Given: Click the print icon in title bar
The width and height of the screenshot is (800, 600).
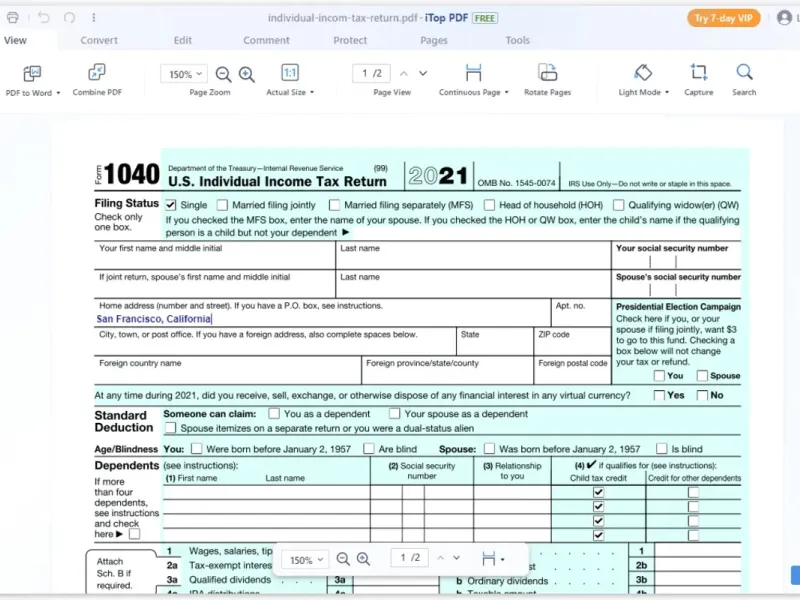Looking at the screenshot, I should click(x=13, y=18).
